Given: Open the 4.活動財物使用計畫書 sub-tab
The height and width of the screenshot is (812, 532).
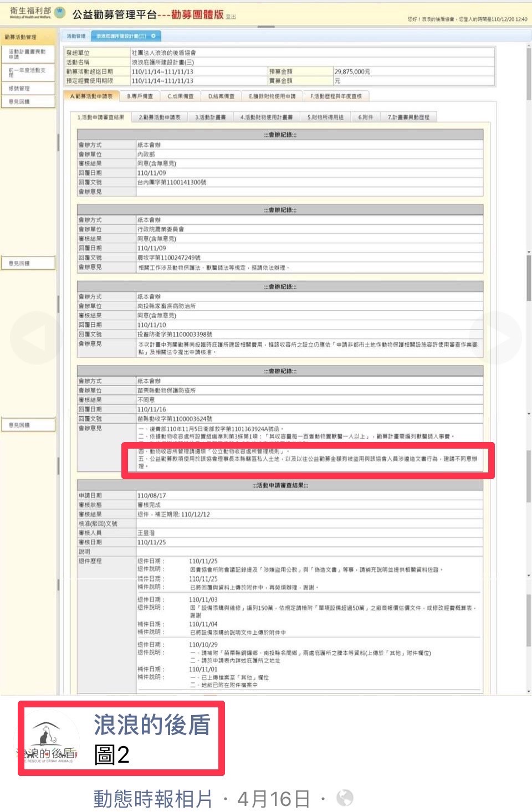Looking at the screenshot, I should [267, 117].
